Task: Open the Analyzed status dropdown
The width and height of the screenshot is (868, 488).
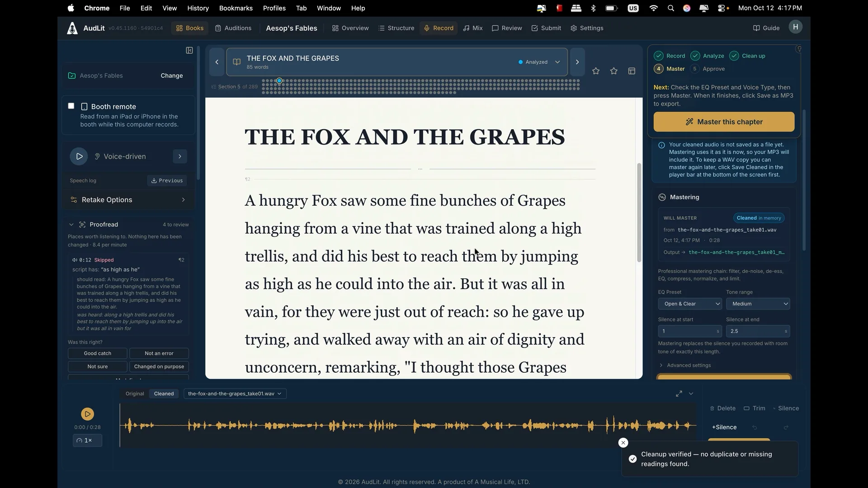Action: pos(539,62)
